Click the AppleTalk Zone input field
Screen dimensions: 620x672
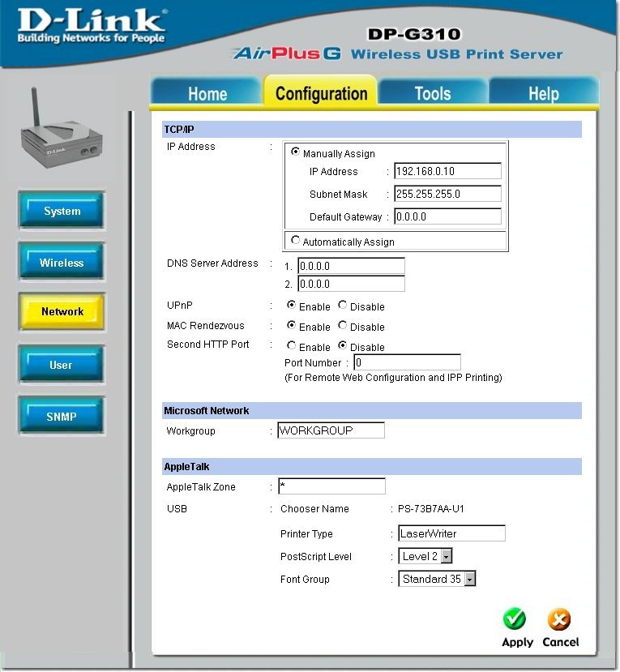coord(331,486)
